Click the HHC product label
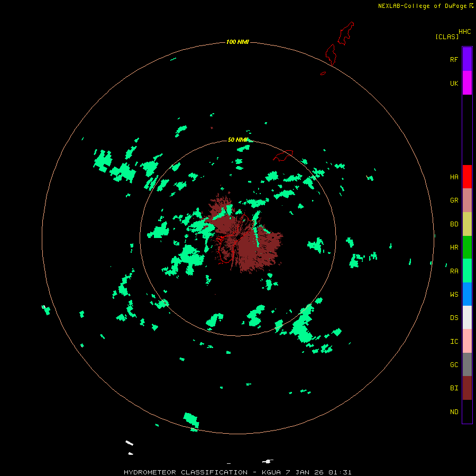This screenshot has width=476, height=476. click(x=464, y=32)
